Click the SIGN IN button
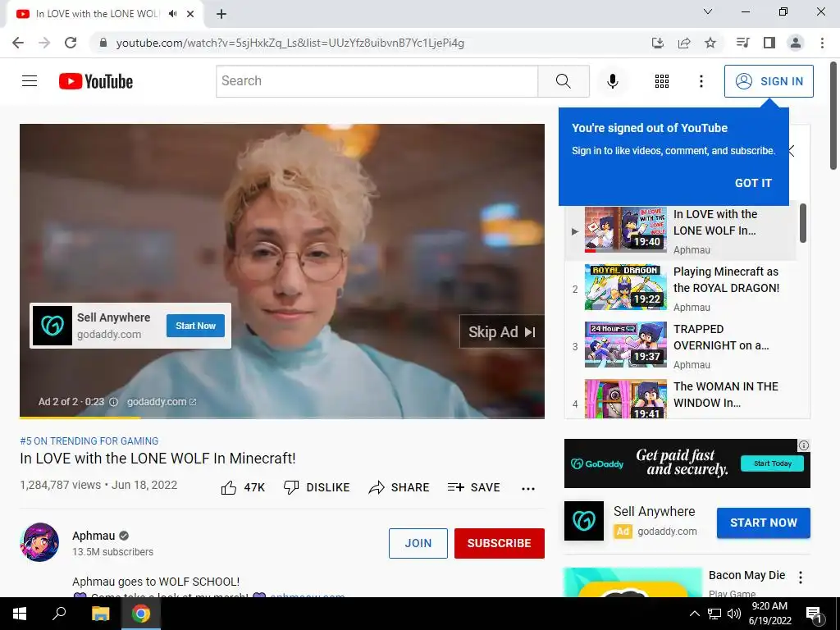 click(x=769, y=81)
